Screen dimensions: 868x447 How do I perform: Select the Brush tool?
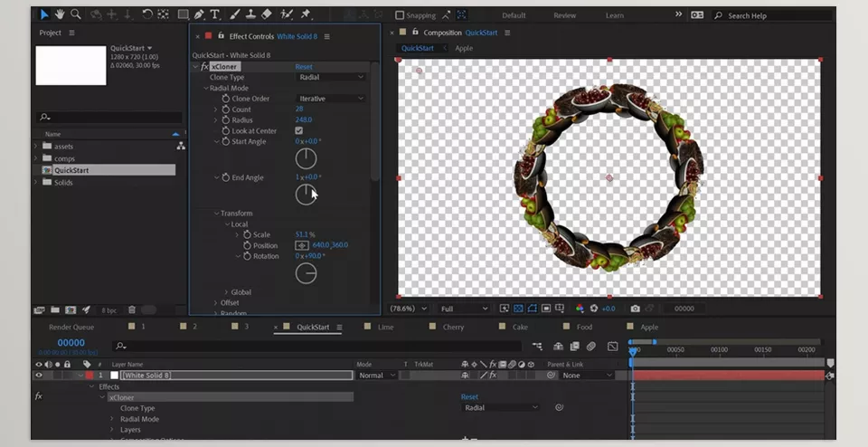coord(235,14)
